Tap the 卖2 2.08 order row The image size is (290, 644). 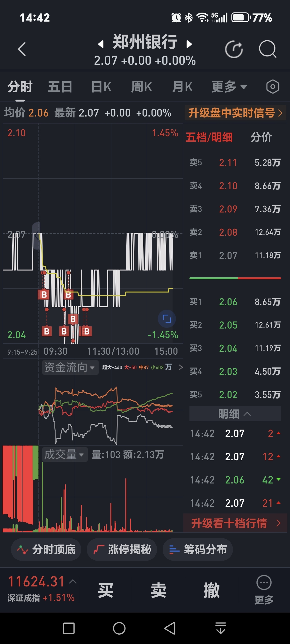(235, 232)
